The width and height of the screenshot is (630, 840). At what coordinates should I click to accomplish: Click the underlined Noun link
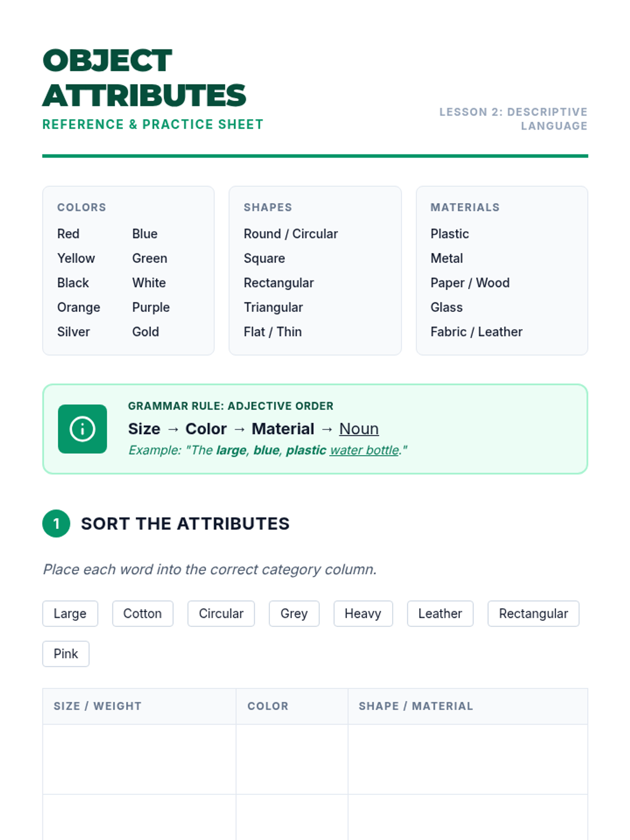pyautogui.click(x=359, y=429)
